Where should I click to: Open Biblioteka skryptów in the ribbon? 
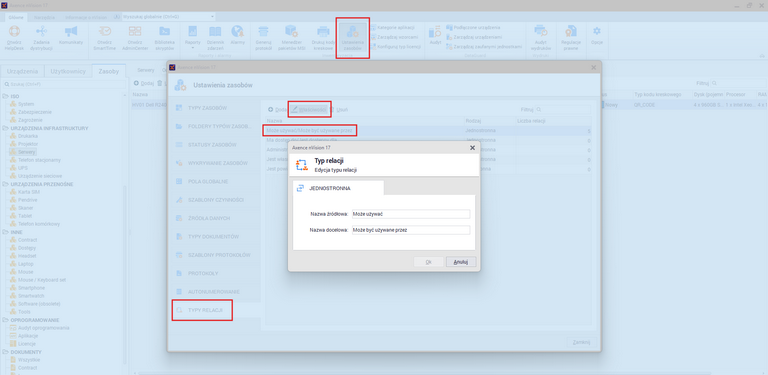pyautogui.click(x=164, y=38)
